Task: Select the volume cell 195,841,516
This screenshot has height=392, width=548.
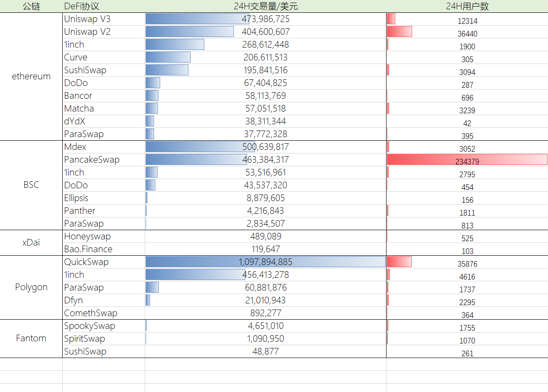Action: tap(266, 70)
